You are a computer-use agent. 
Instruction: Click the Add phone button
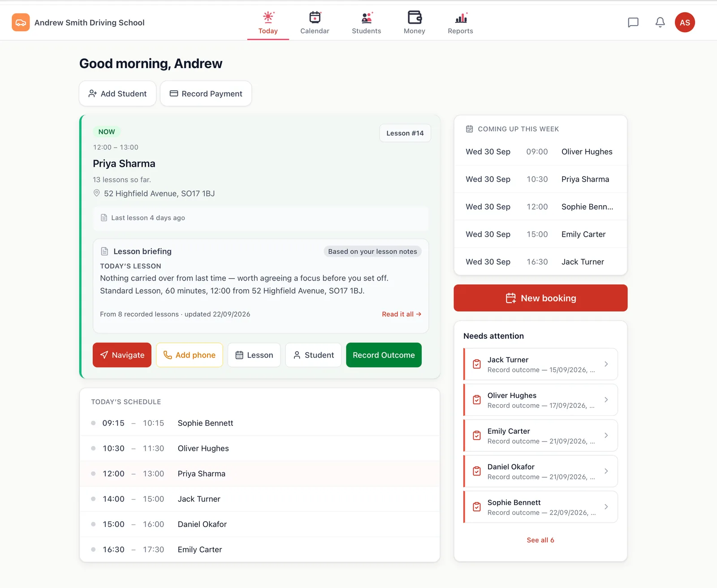click(x=189, y=355)
